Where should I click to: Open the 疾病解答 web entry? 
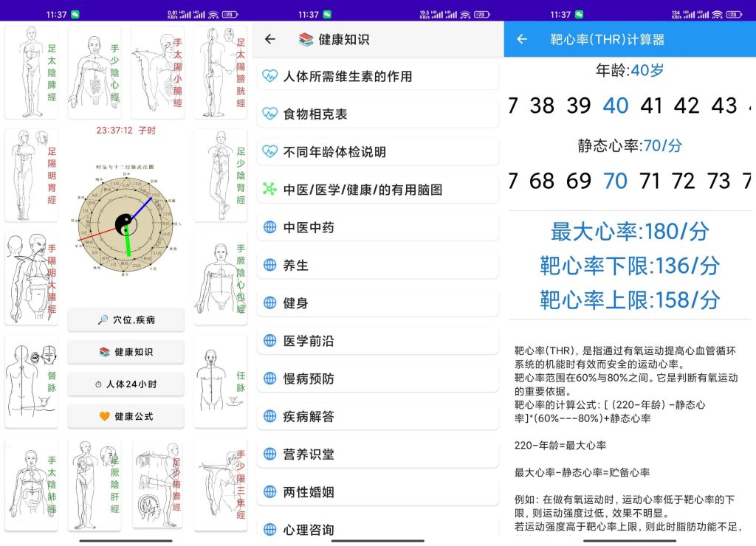click(x=378, y=416)
